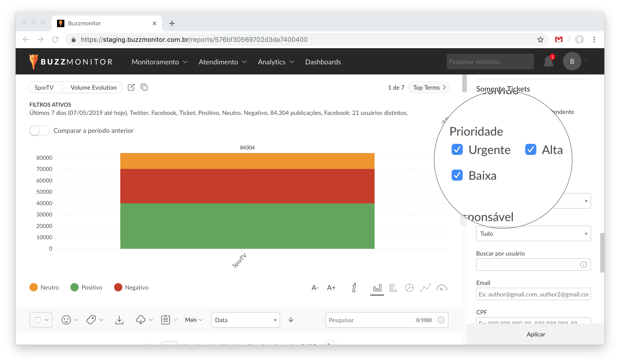Switch to pie chart view
This screenshot has height=364, width=620.
point(409,287)
